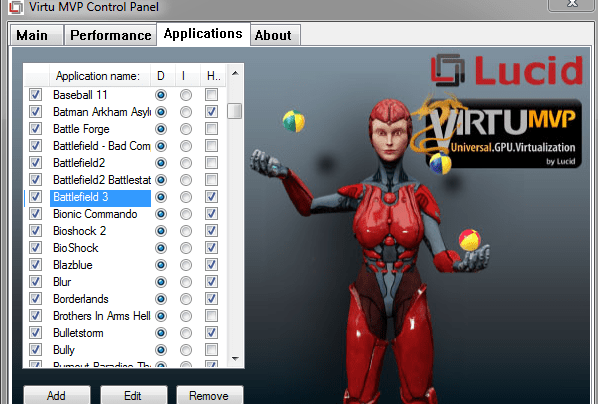Toggle Battlefield 3 enable checkbox

(35, 197)
